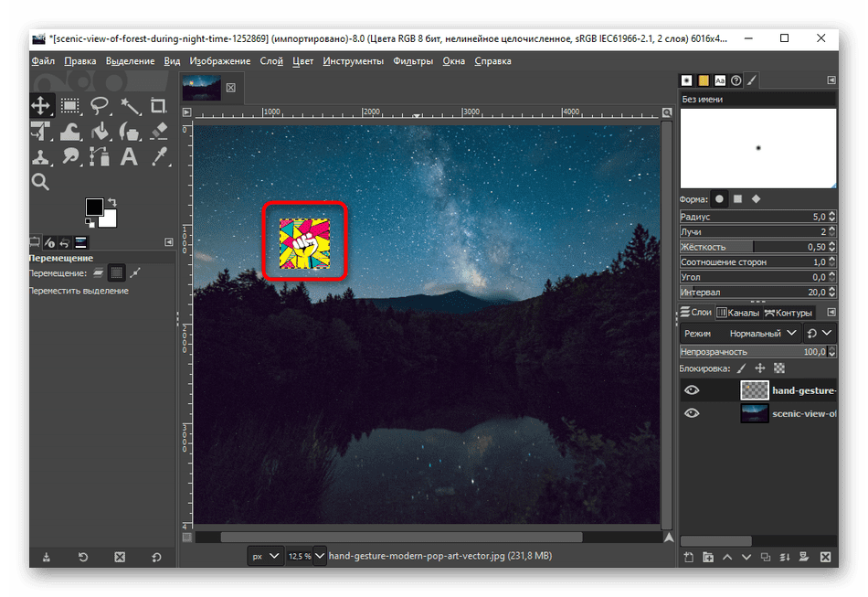Select the Unified Transform tool
This screenshot has width=868, height=597.
pyautogui.click(x=41, y=132)
